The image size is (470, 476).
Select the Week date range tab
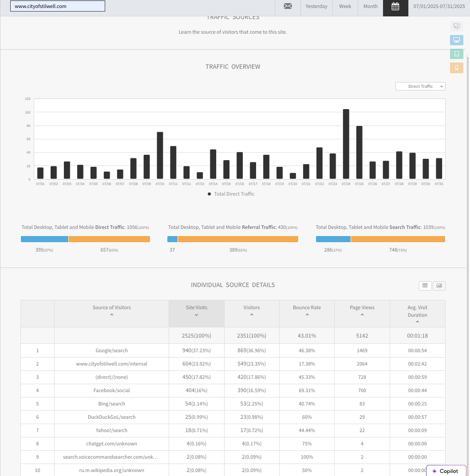tap(345, 7)
